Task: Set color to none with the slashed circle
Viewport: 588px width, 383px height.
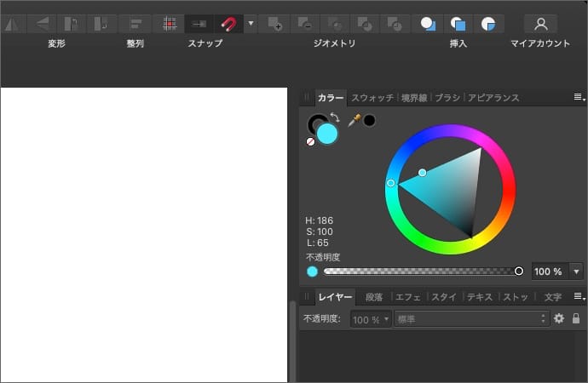Action: coord(310,142)
